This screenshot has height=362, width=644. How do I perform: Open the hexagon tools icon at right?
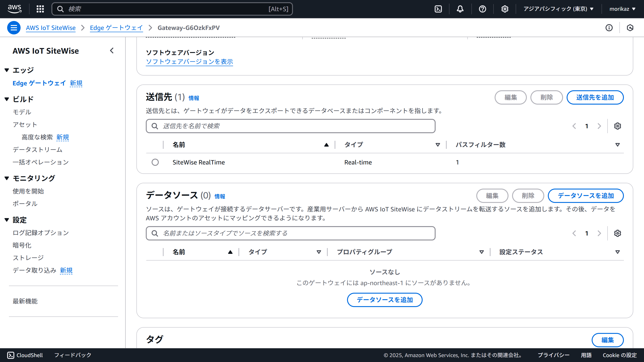(x=630, y=28)
